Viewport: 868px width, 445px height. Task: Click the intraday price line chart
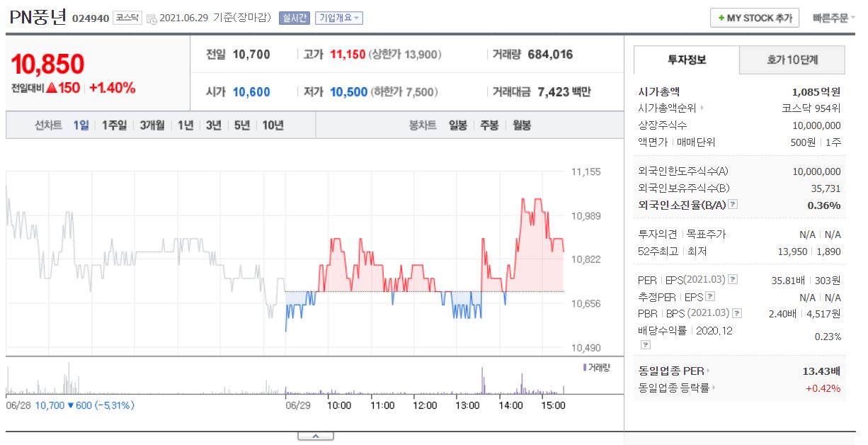pyautogui.click(x=285, y=259)
